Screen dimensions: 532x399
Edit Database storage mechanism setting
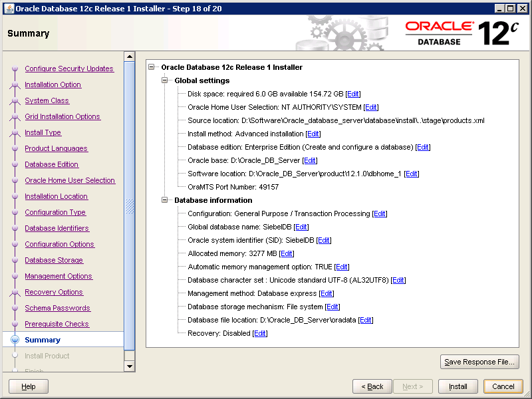click(x=332, y=307)
